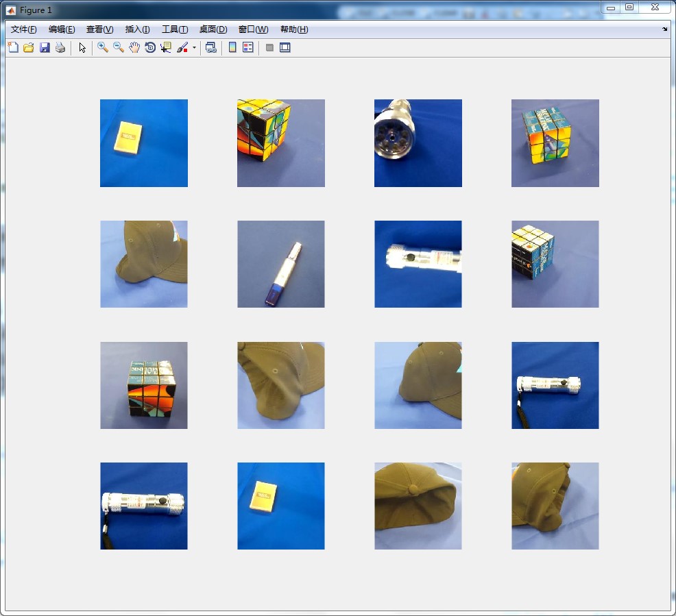Print the figure using printer icon
The width and height of the screenshot is (676, 616).
[60, 47]
